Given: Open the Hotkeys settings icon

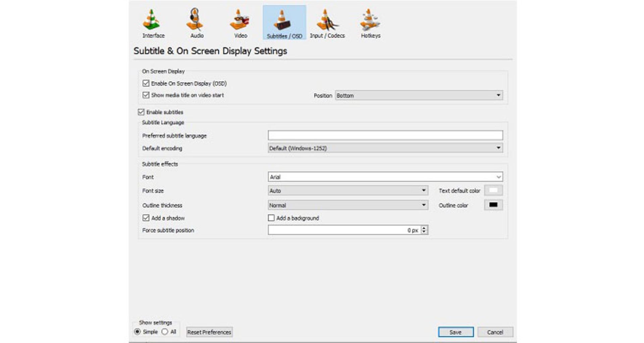Looking at the screenshot, I should [x=369, y=20].
